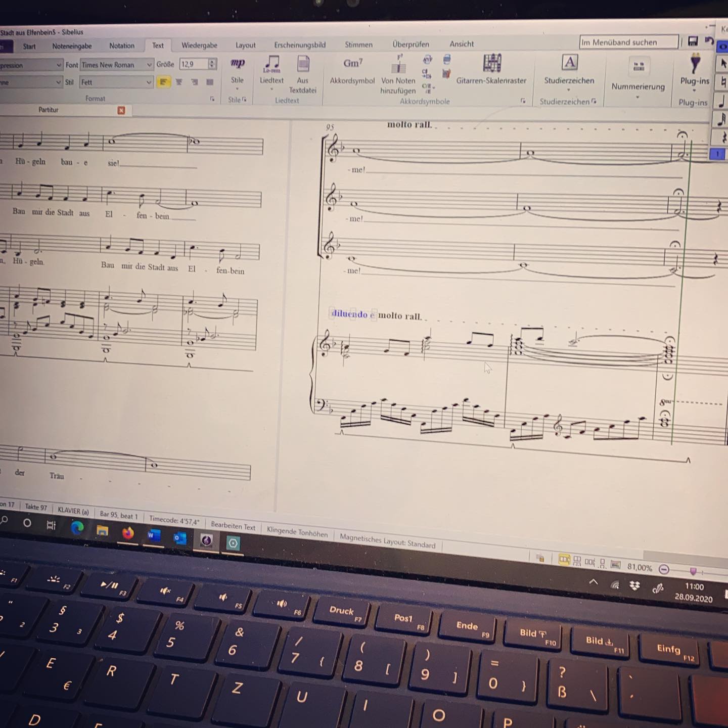The height and width of the screenshot is (728, 728).
Task: Click the Cortana circle icon in the taskbar
Action: tap(27, 523)
